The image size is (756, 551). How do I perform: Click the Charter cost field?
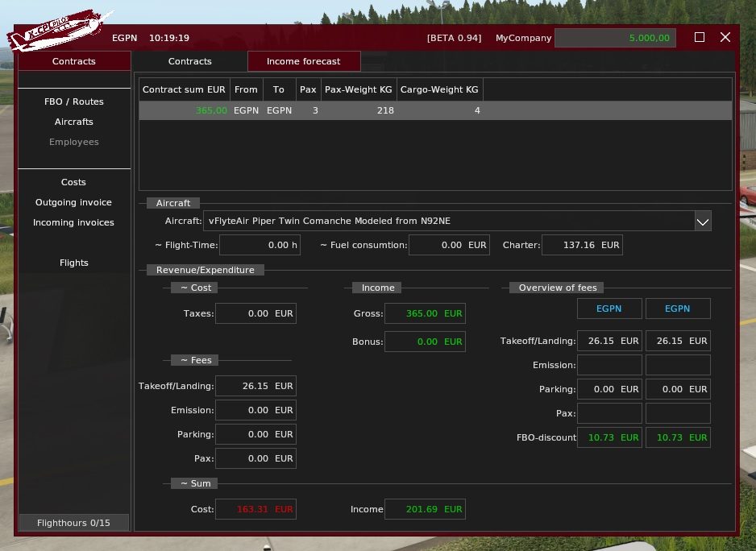(x=581, y=245)
